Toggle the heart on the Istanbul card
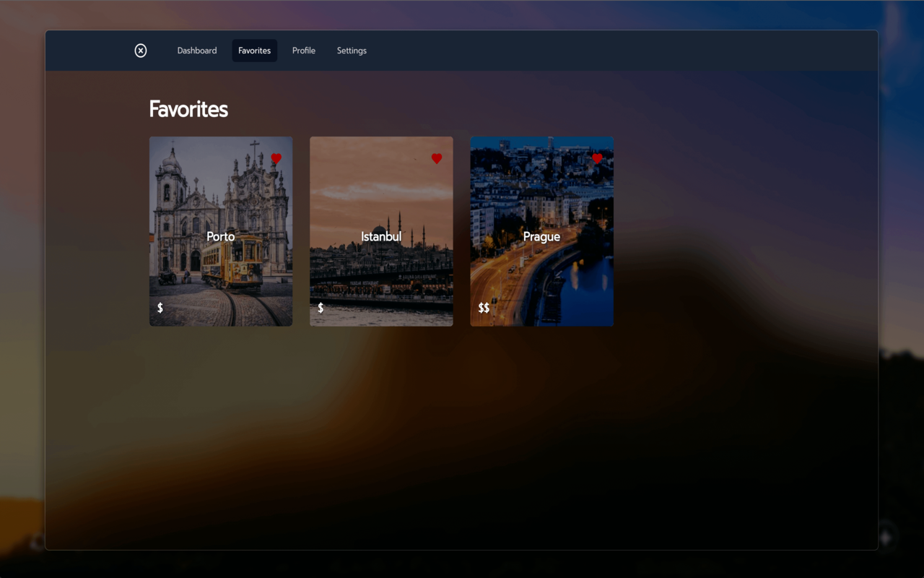This screenshot has width=924, height=578. pyautogui.click(x=437, y=158)
